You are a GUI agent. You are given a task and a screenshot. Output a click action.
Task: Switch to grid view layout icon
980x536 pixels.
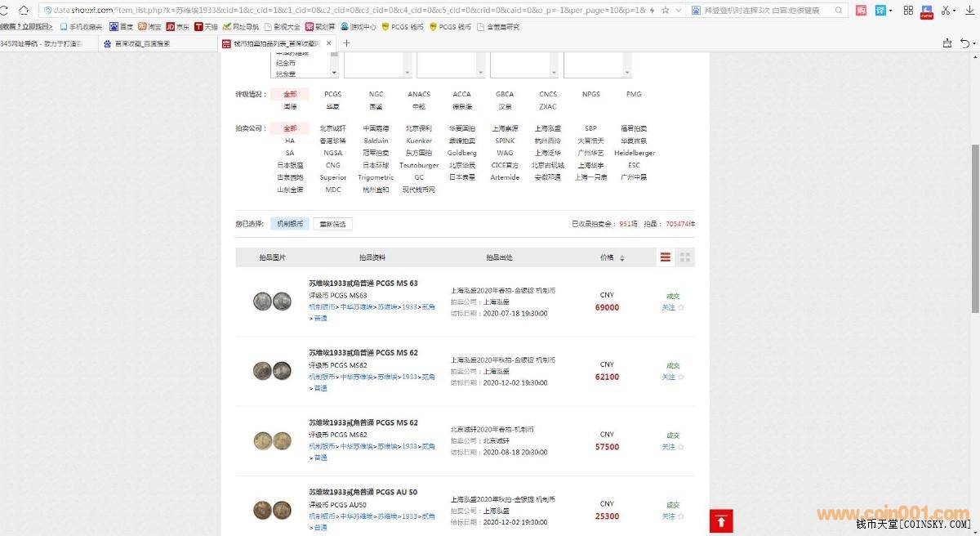685,257
